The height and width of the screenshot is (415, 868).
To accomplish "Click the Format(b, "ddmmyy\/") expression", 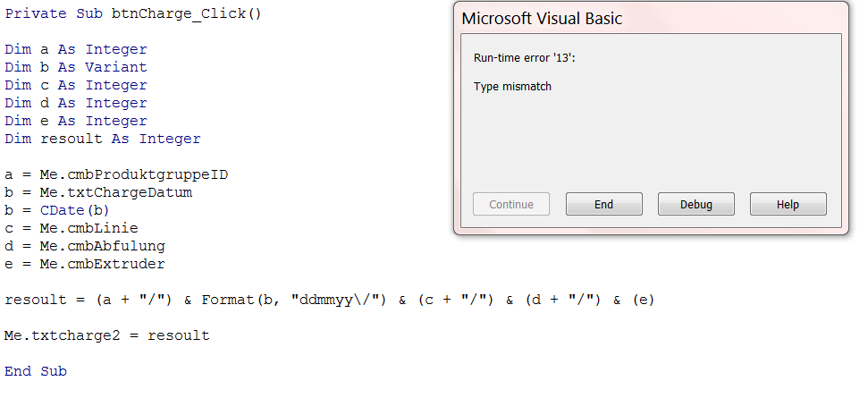I will point(294,300).
